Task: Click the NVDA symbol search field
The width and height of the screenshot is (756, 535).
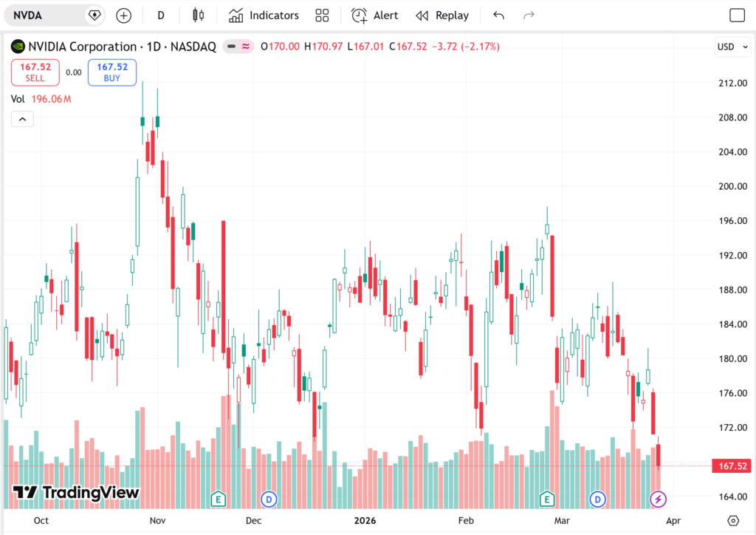Action: 44,15
